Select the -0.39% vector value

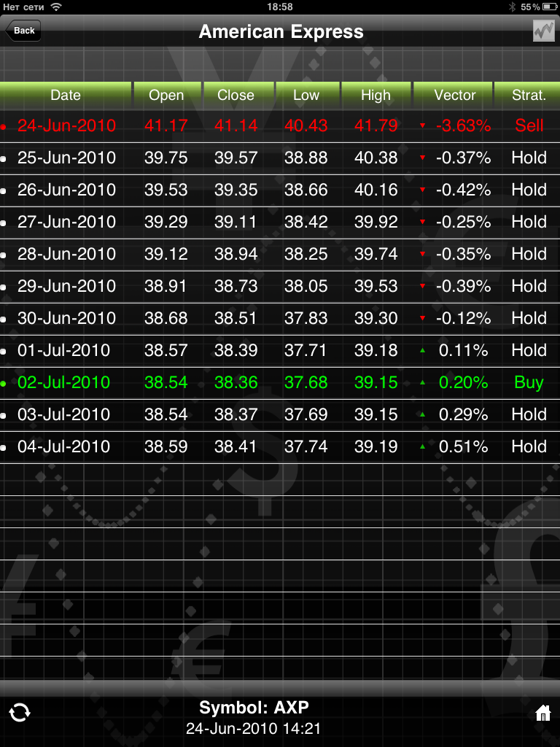point(463,286)
